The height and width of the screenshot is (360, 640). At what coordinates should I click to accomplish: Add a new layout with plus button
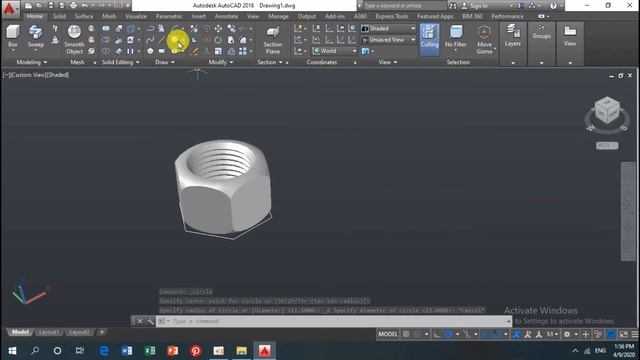(x=102, y=332)
